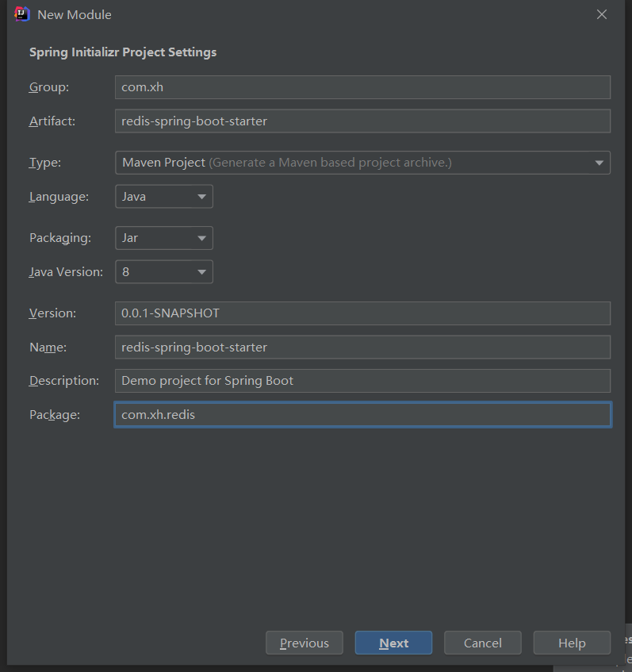Edit the Version field 0.0.1-SNAPSHOT
The height and width of the screenshot is (672, 632).
[362, 313]
